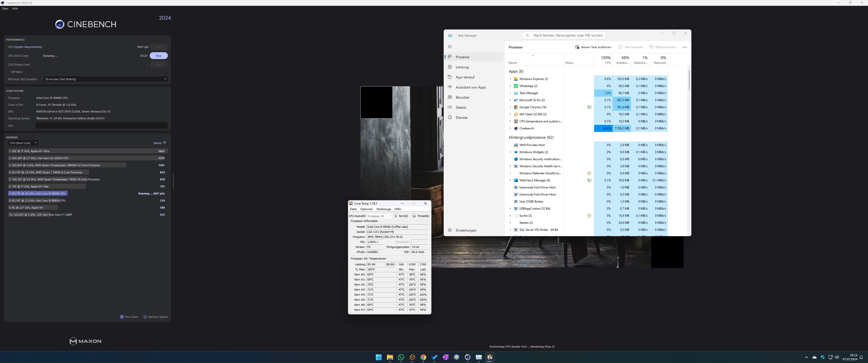
Task: Stop the CPU Multi Core benchmark
Action: click(158, 56)
